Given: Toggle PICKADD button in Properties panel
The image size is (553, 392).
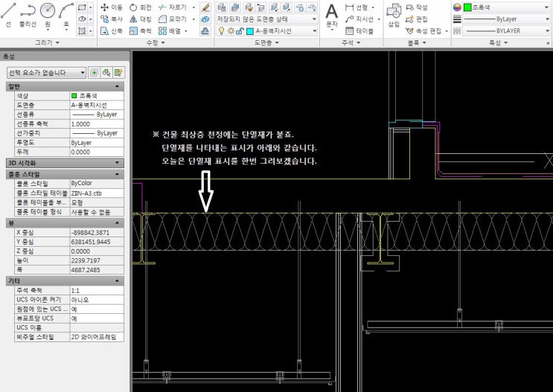Looking at the screenshot, I should 94,73.
